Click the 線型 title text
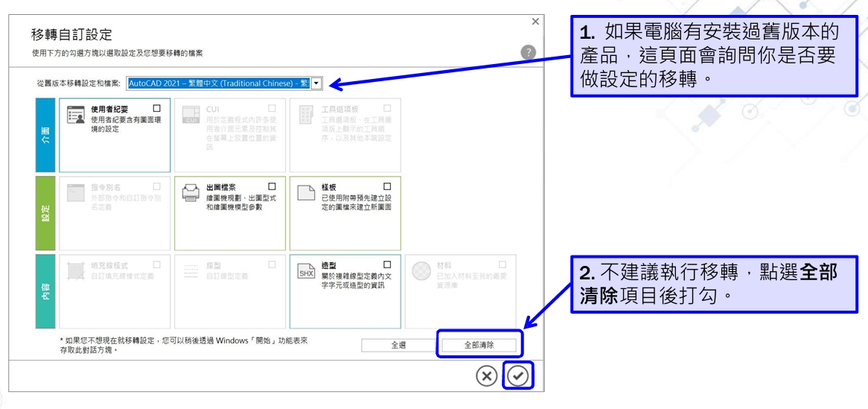868x409 pixels. (214, 265)
